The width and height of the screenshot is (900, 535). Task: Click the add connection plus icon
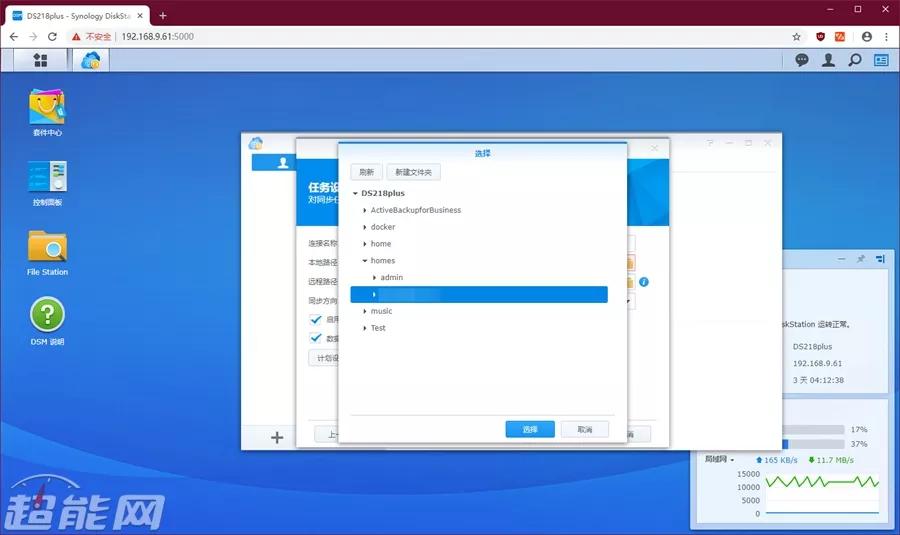(x=277, y=437)
